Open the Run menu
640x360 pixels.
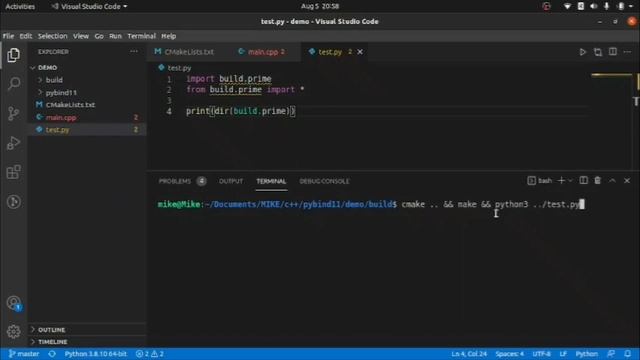click(115, 36)
